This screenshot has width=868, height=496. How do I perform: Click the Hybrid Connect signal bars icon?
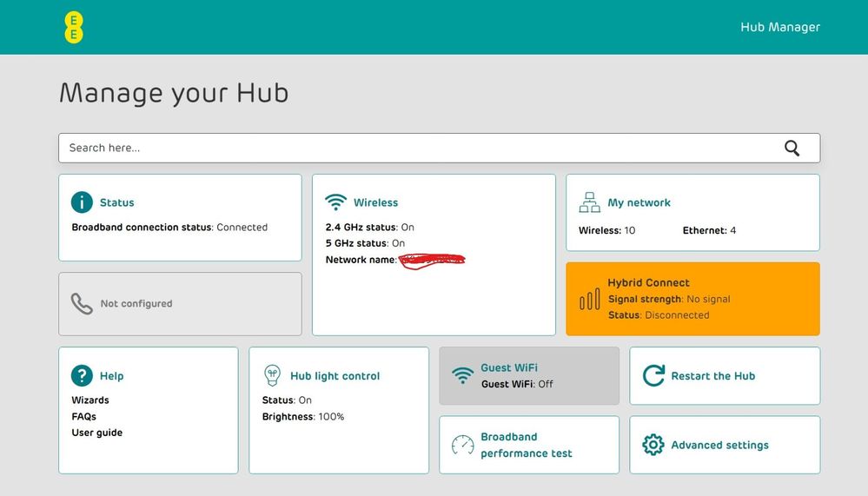[x=590, y=299]
